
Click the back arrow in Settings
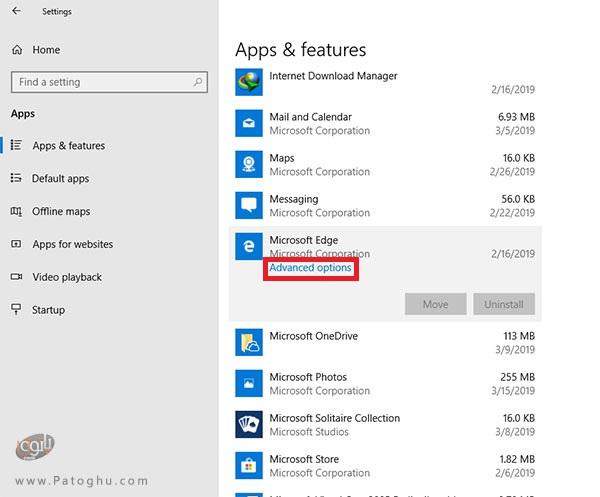(x=16, y=11)
